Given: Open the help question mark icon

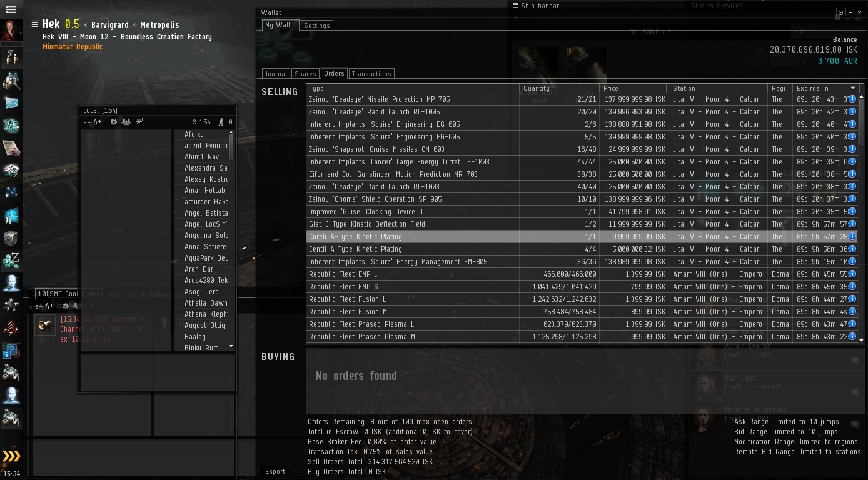Looking at the screenshot, I should pos(11,351).
